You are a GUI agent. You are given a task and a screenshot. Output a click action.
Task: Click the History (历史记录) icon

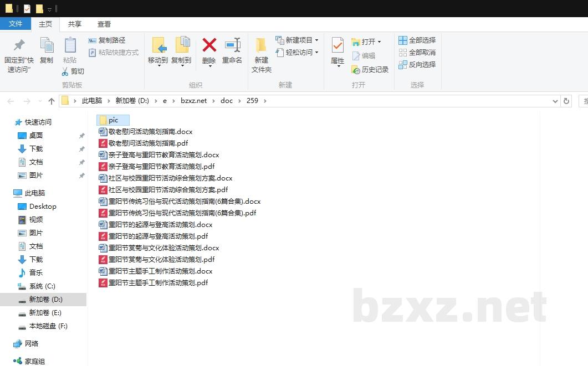(356, 70)
